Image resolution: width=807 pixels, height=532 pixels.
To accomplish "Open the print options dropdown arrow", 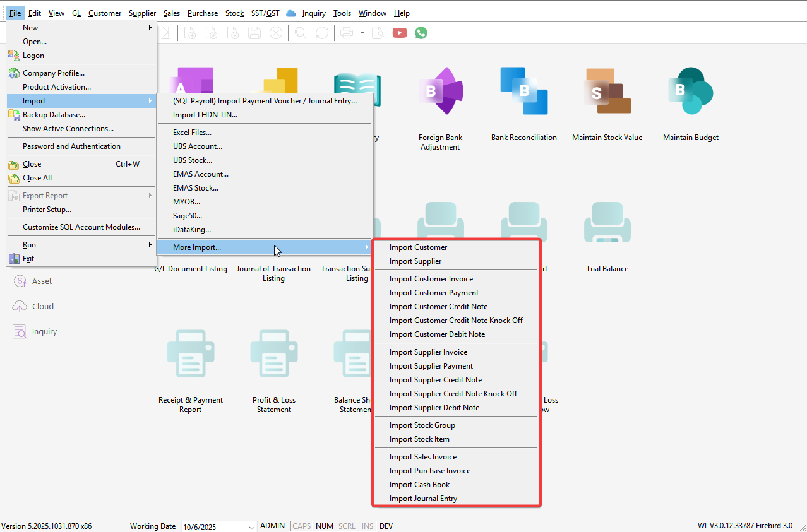I will click(362, 33).
